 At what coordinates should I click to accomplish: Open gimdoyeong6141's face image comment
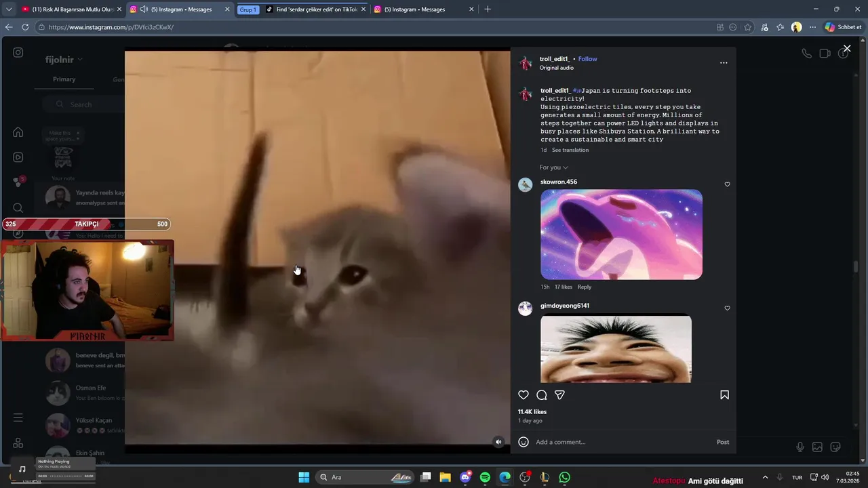[616, 349]
